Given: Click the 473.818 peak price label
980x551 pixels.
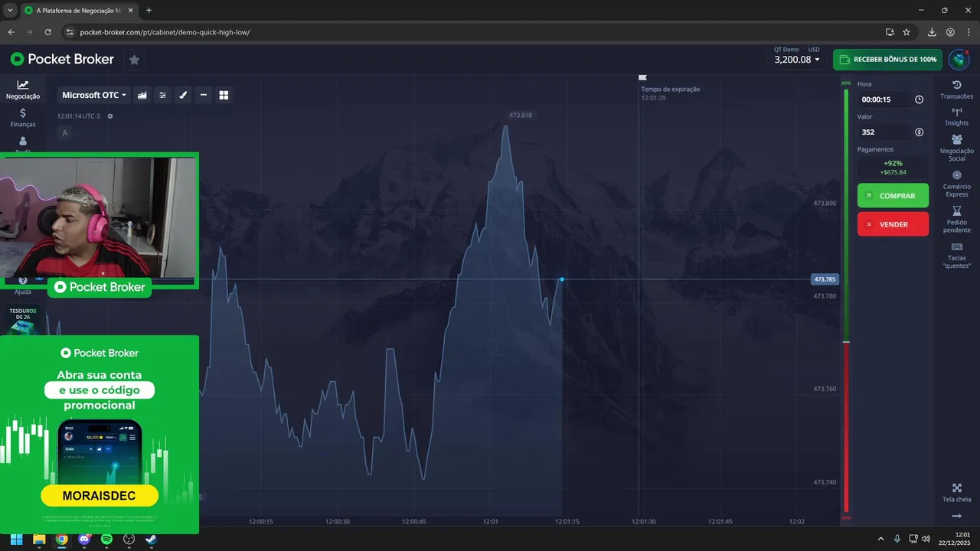Looking at the screenshot, I should (520, 115).
